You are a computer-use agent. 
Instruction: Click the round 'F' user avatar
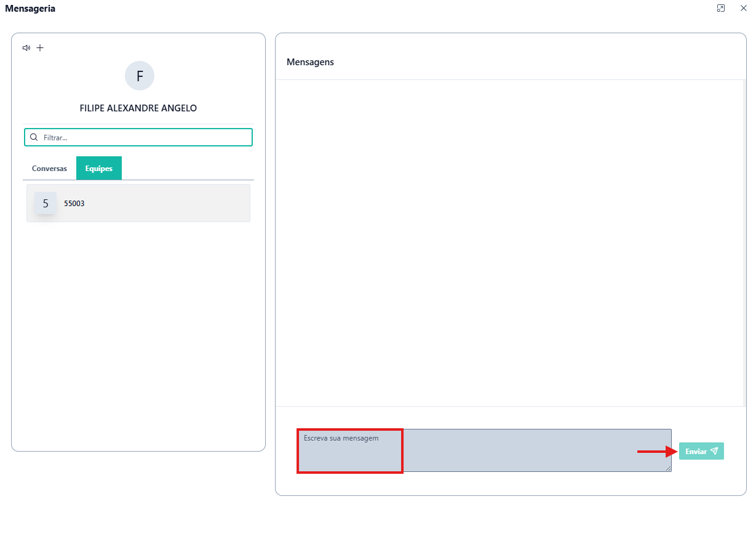click(x=140, y=76)
